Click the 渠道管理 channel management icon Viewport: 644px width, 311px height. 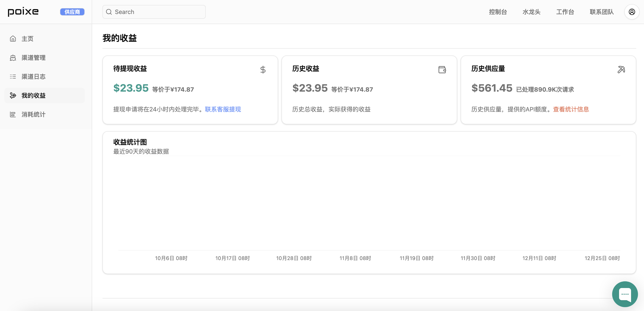point(13,58)
